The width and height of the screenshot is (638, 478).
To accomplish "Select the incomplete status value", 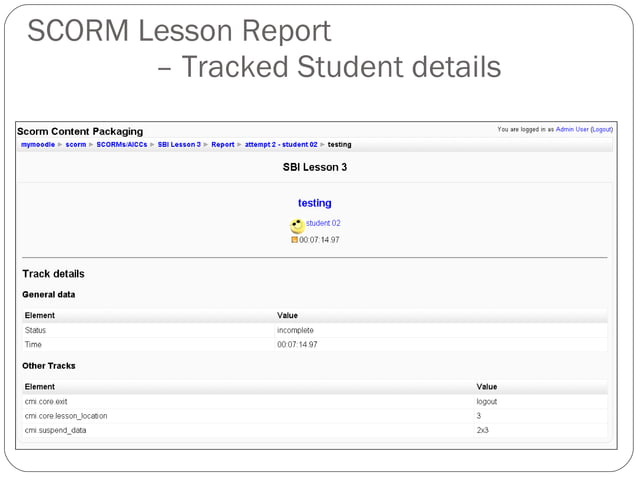I will coord(295,330).
